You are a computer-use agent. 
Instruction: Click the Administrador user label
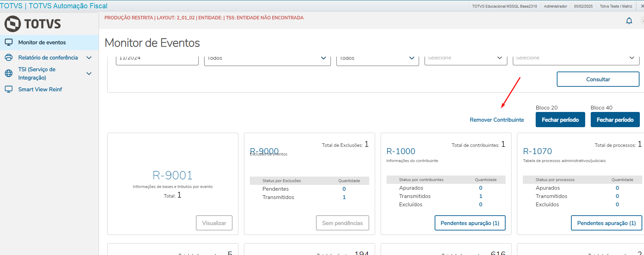[x=555, y=6]
